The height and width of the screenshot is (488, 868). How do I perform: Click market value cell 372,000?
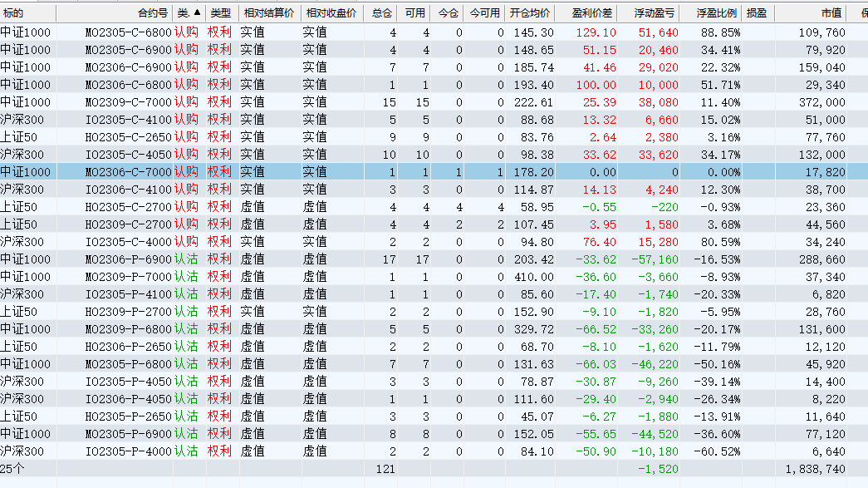tap(821, 102)
